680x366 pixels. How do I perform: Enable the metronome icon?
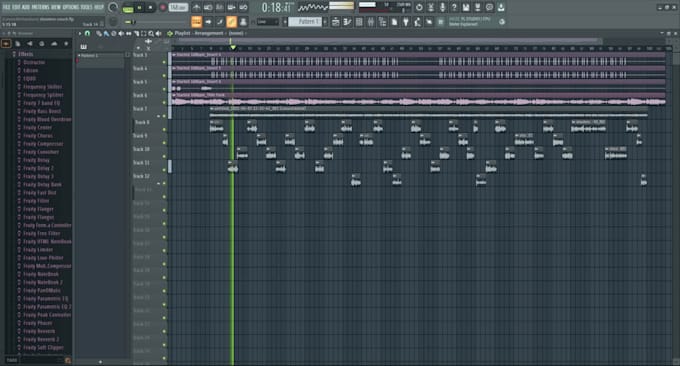coord(196,7)
